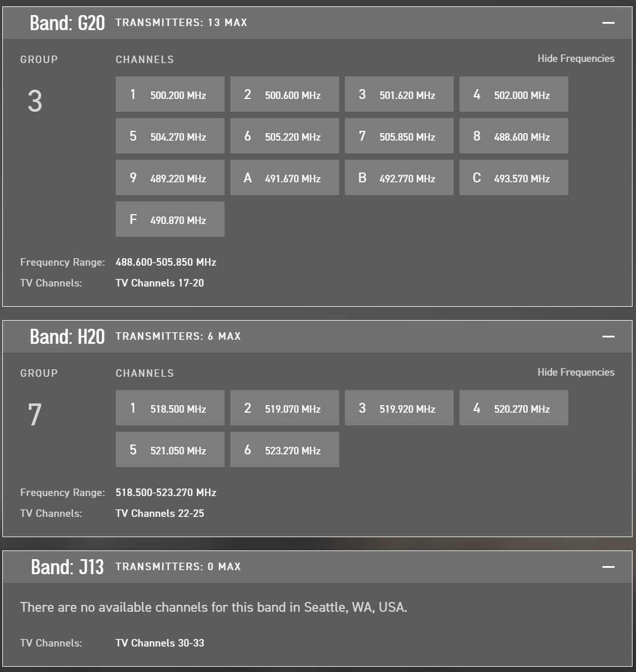The width and height of the screenshot is (636, 672).
Task: Collapse the Band G20 panel
Action: (x=608, y=23)
